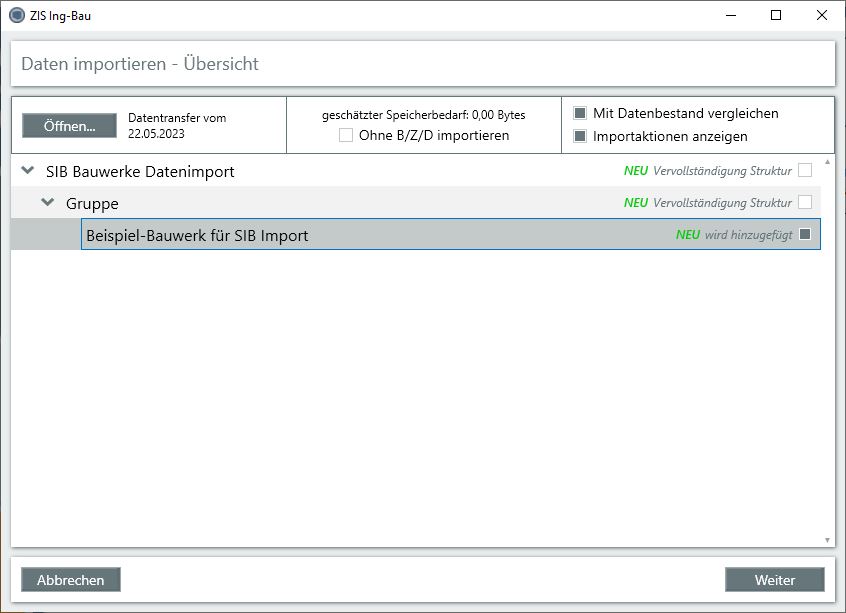
Task: Close the import dialog window
Action: coord(821,15)
